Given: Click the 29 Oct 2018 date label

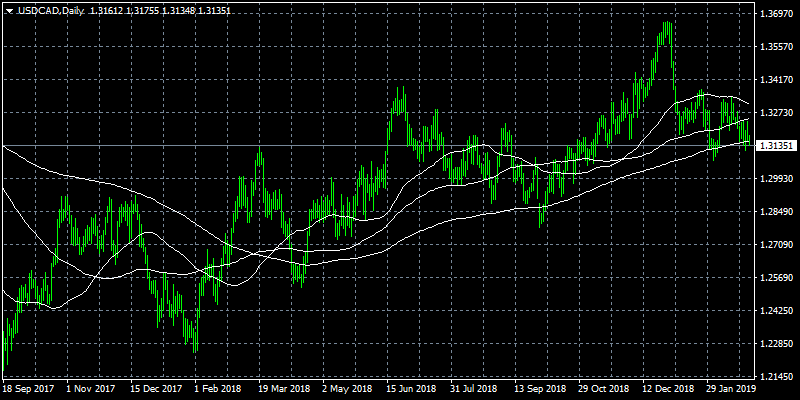Looking at the screenshot, I should [x=603, y=388].
